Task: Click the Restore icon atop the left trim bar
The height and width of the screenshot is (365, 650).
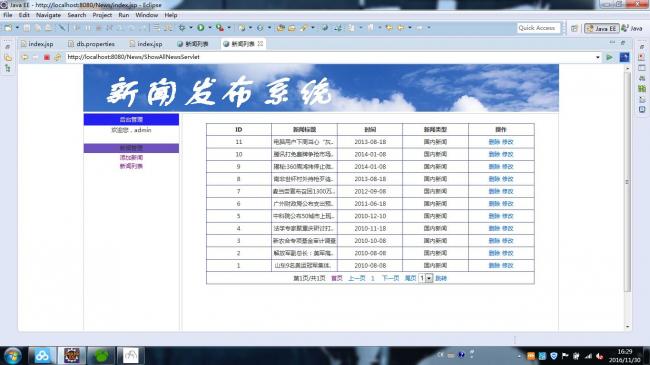Action: 7,46
